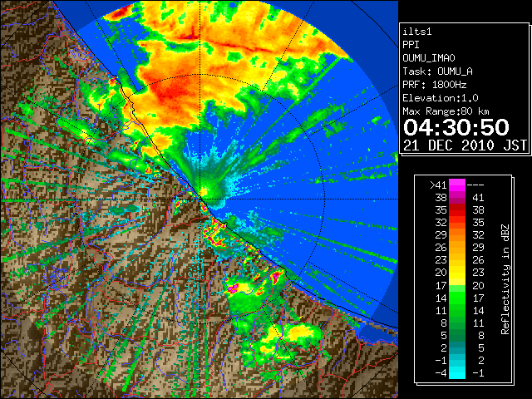Pick the bright green swatch on reflectivity scale
532x399 pixels.
(x=457, y=297)
